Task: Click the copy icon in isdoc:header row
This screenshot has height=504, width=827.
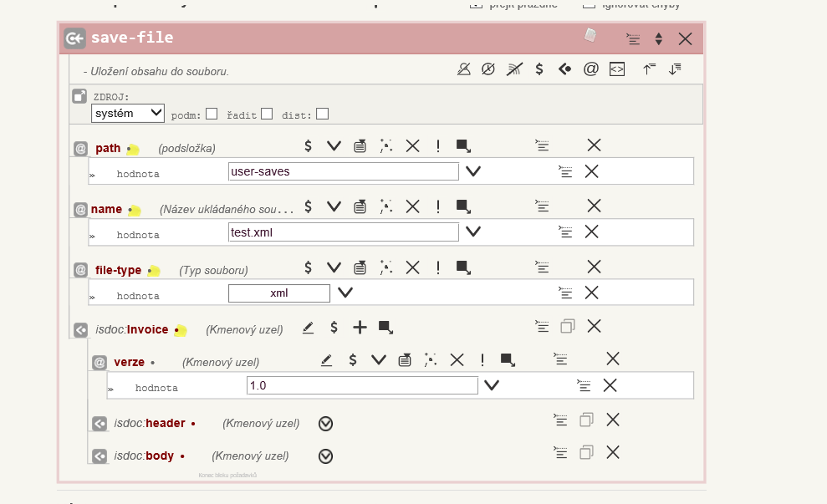Action: 586,420
